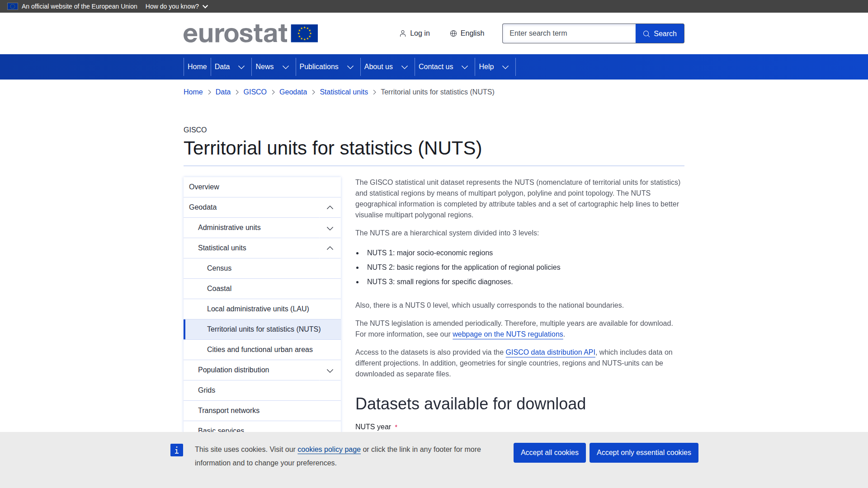This screenshot has height=488, width=868.
Task: Expand the Publications menu chevron
Action: [x=350, y=67]
